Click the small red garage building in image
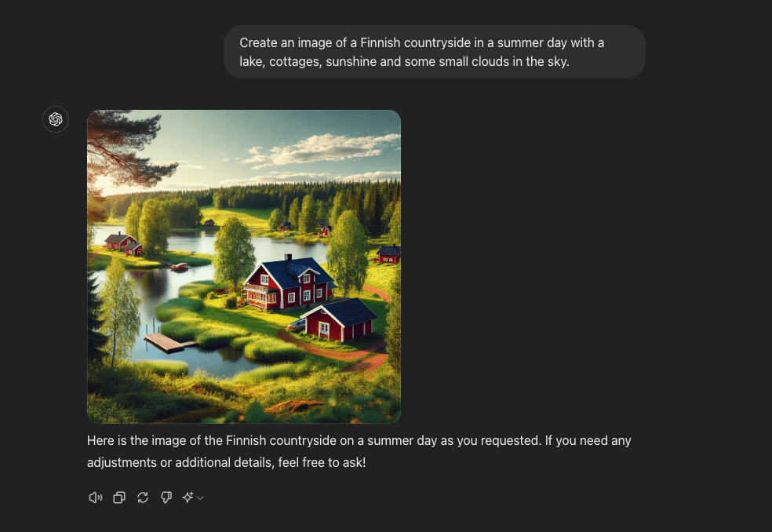772x532 pixels. [340, 321]
